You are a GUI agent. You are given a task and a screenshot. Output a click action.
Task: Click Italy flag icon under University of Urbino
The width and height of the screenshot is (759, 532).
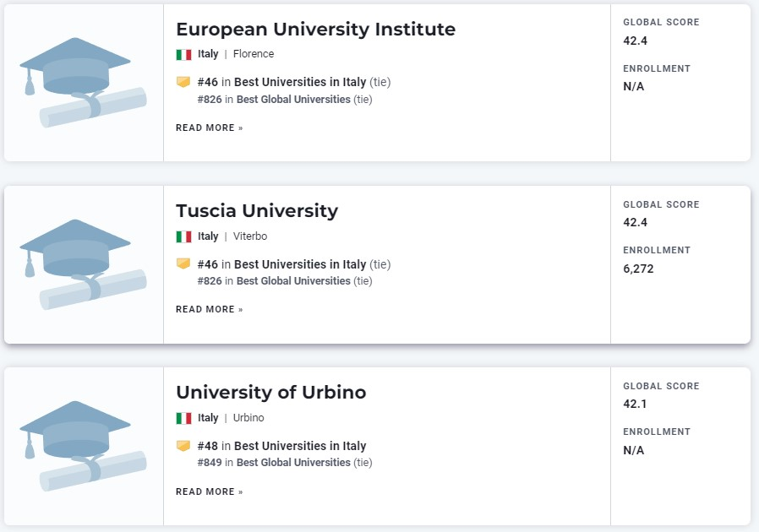coord(183,418)
